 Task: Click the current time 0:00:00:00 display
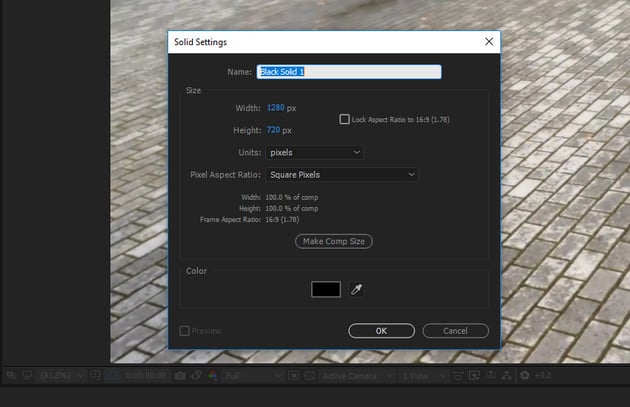click(x=146, y=375)
